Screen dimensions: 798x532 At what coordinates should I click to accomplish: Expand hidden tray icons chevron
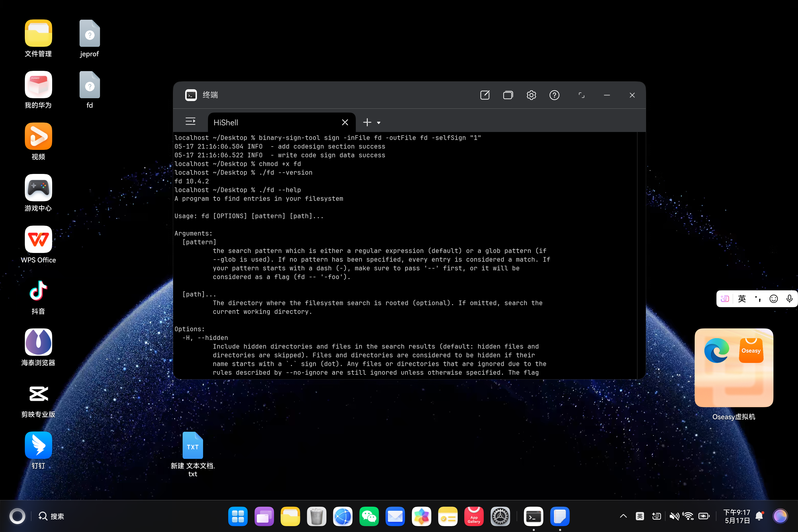623,516
